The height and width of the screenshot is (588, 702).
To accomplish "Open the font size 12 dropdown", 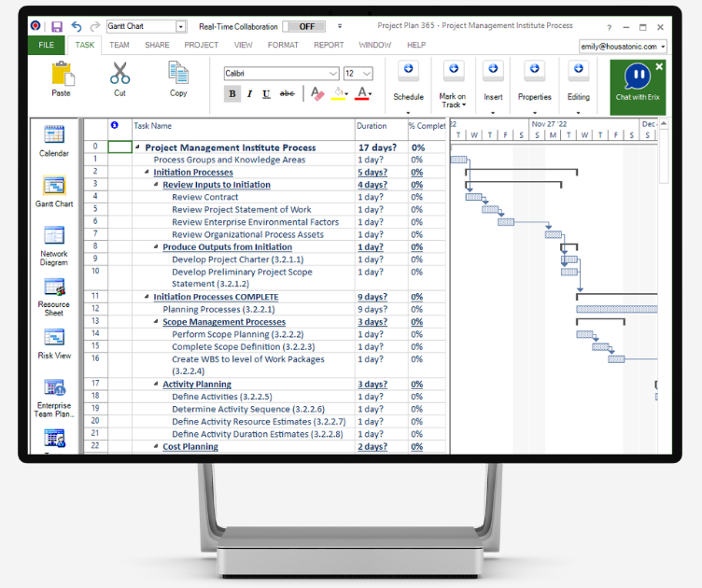I will tap(367, 74).
